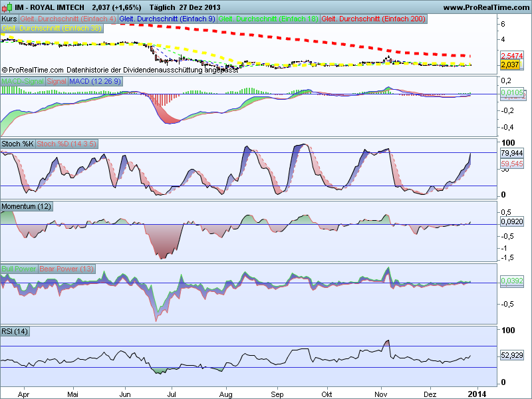Click the 79,944 stochastic value box
Viewport: 532px width, 399px height.
(512, 153)
